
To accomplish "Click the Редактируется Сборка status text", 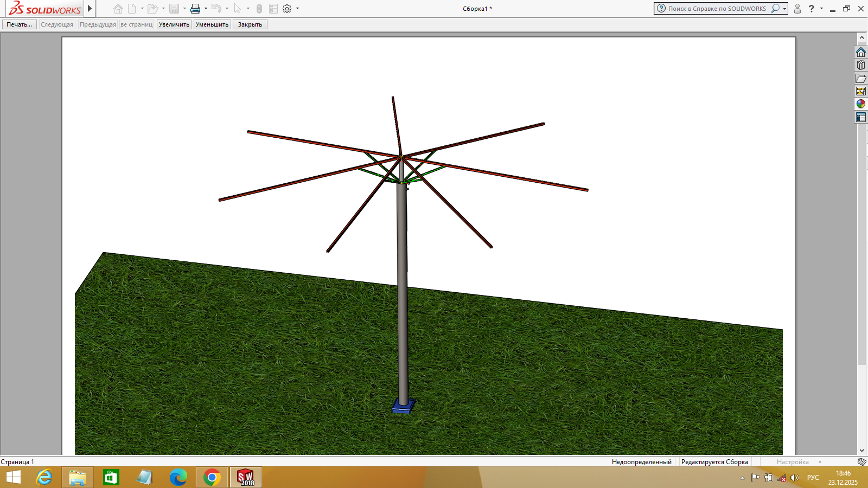I will point(714,462).
